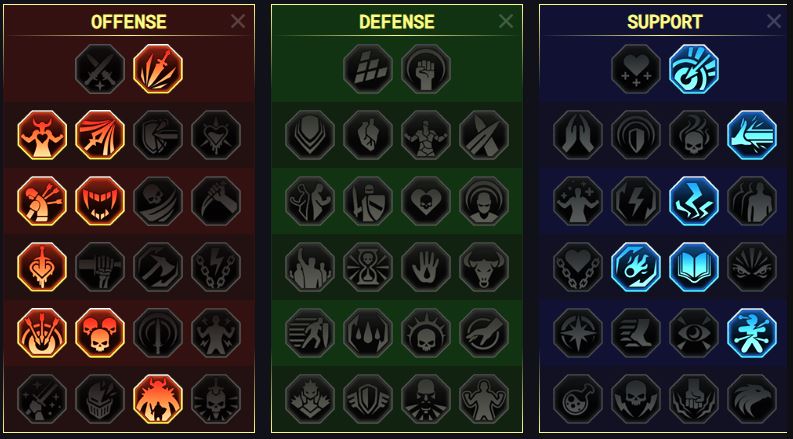Image resolution: width=793 pixels, height=439 pixels.
Task: Click the fanged mouth mastery icon
Action: coord(100,201)
